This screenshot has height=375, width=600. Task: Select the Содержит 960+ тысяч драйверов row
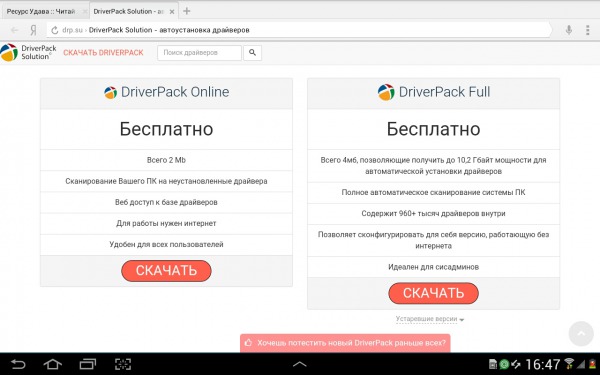pos(433,214)
